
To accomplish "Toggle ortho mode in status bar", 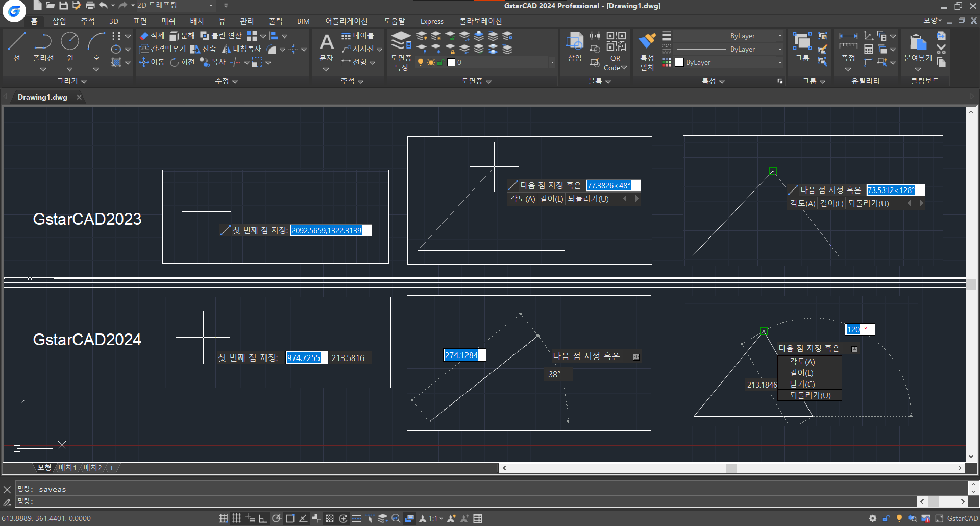I will tap(263, 518).
